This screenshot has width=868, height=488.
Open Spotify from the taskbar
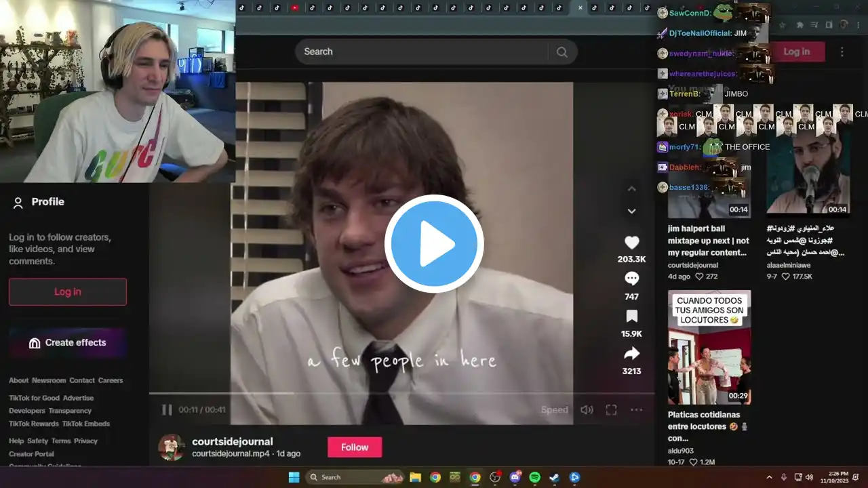[x=534, y=477]
